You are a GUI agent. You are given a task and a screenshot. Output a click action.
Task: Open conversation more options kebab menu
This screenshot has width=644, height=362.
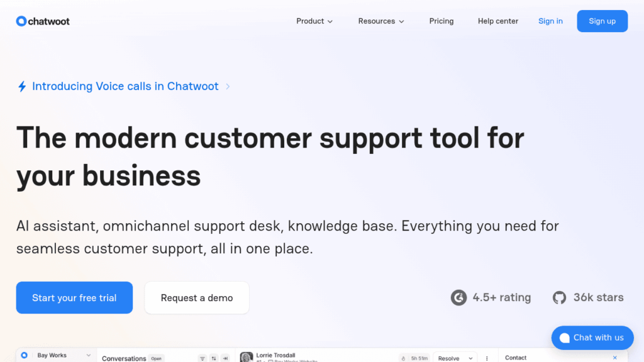coord(487,358)
